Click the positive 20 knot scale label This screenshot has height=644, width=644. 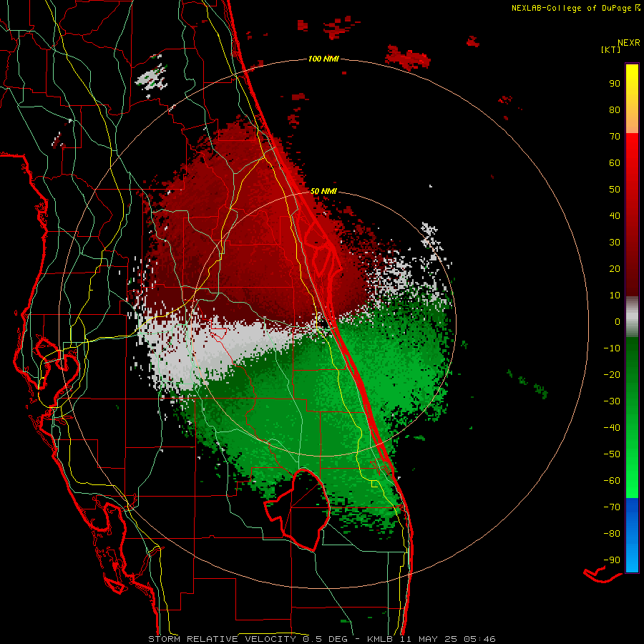click(x=615, y=268)
